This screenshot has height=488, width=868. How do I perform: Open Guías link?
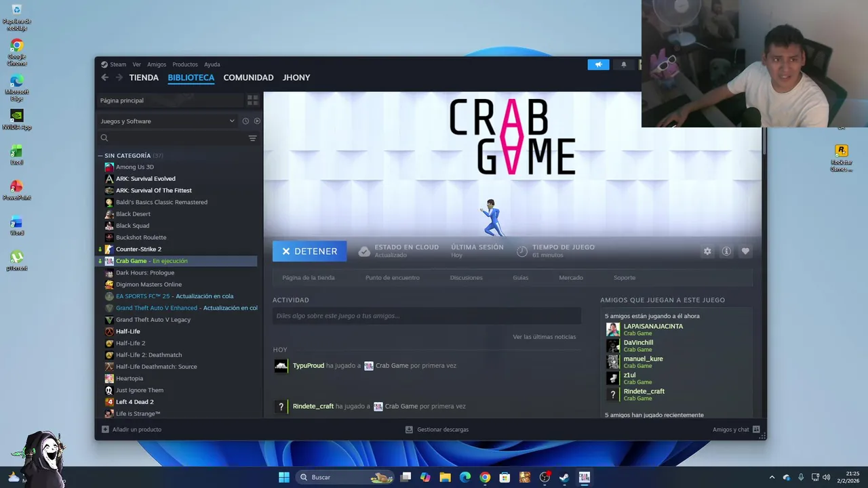[x=521, y=278]
